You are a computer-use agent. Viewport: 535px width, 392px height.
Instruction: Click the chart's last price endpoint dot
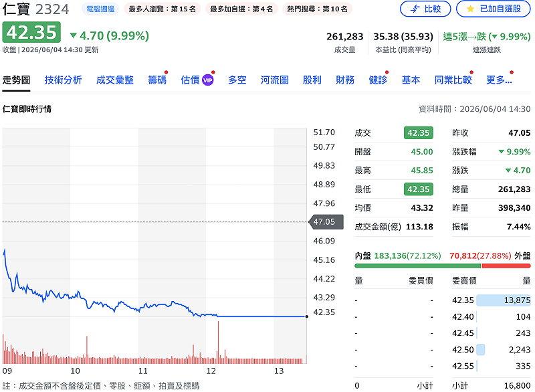point(307,316)
